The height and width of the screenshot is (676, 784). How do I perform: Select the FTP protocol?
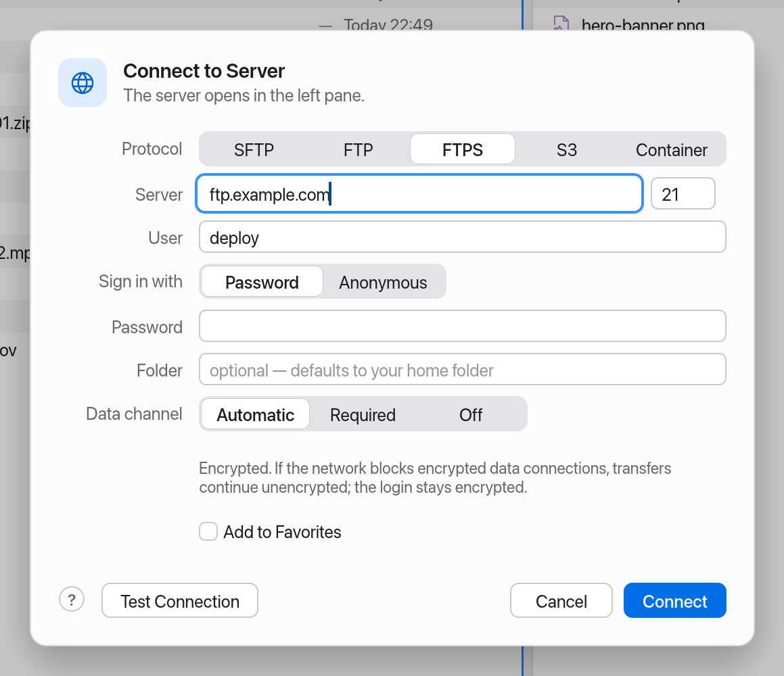click(358, 149)
